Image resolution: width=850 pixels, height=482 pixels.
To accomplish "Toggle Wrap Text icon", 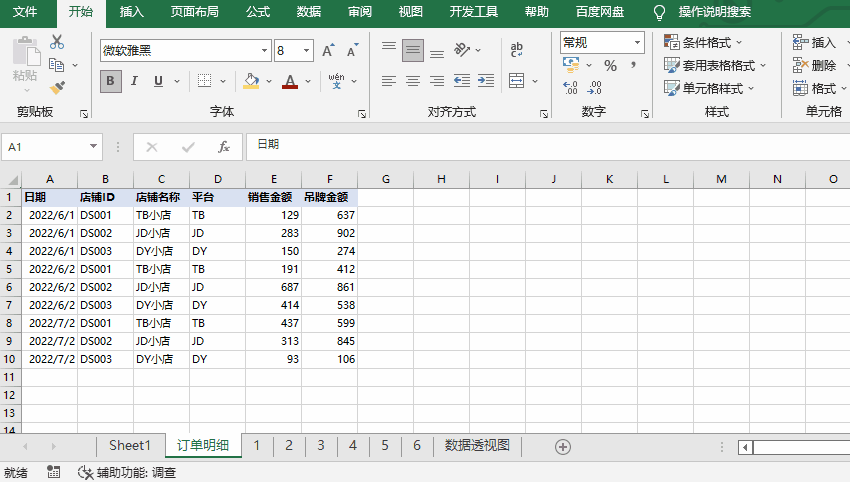I will tap(517, 50).
